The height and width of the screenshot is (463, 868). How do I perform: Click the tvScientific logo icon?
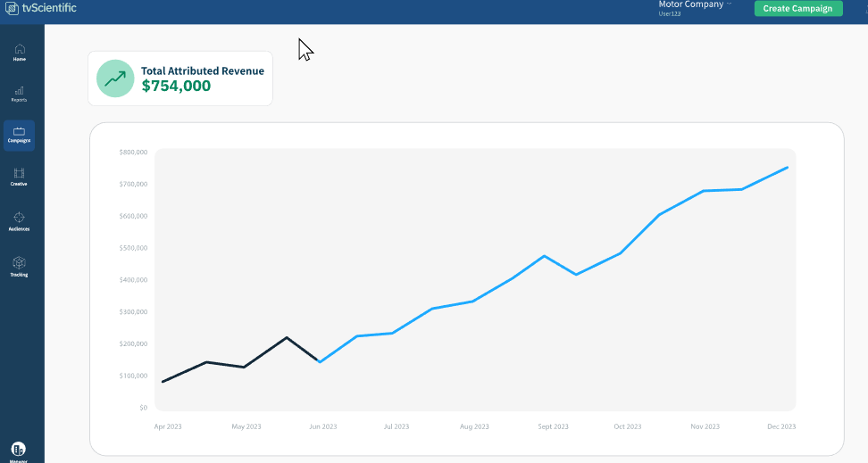pos(11,8)
